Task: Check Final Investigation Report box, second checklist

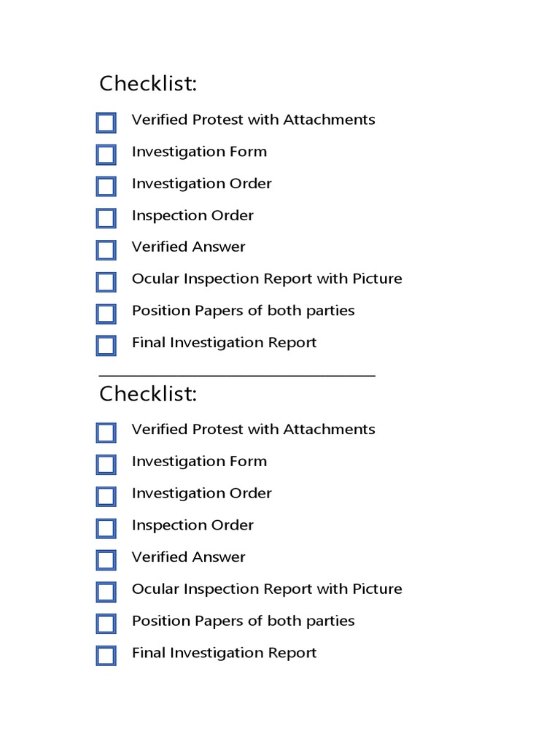Action: pyautogui.click(x=106, y=655)
